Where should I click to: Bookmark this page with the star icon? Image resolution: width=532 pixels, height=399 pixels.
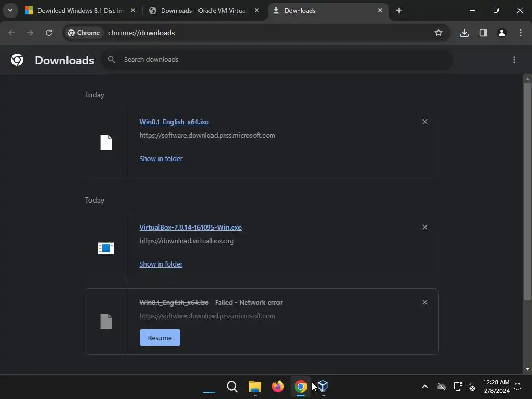438,33
